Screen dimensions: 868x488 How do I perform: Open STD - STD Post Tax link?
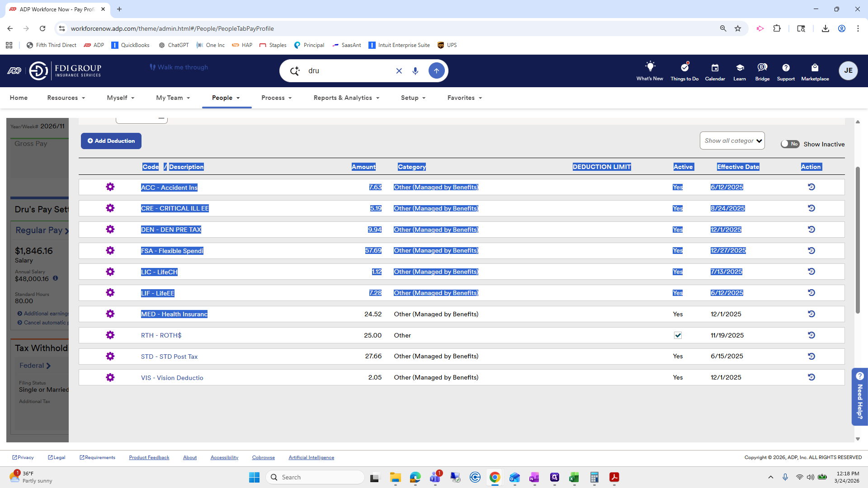point(169,357)
